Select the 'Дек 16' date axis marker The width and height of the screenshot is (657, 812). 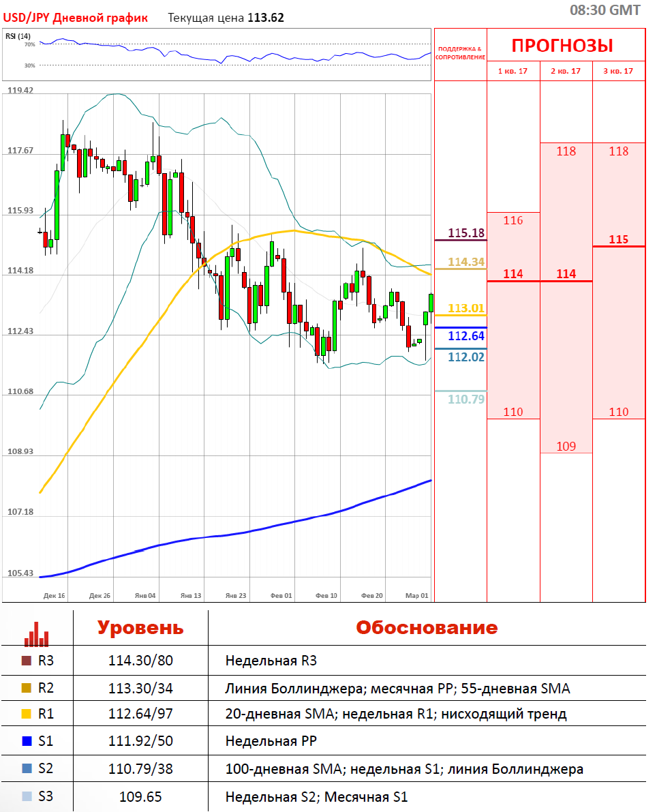(54, 595)
